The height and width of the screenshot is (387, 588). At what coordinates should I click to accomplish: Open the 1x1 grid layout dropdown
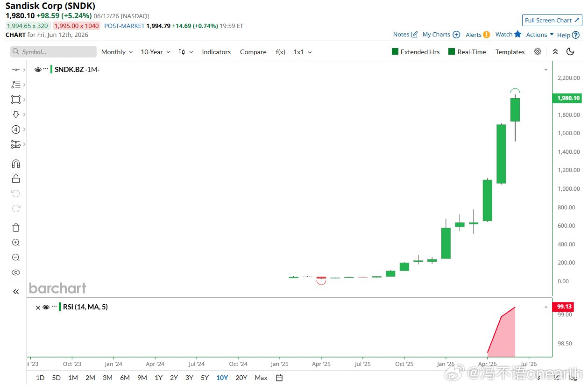pyautogui.click(x=303, y=52)
